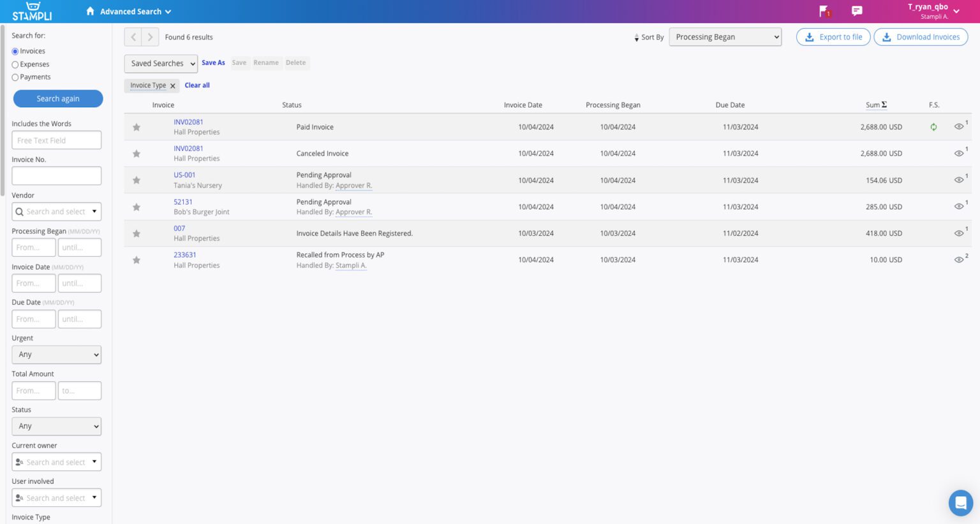
Task: Open invoice INV02081 from Hall Properties
Action: [x=188, y=122]
